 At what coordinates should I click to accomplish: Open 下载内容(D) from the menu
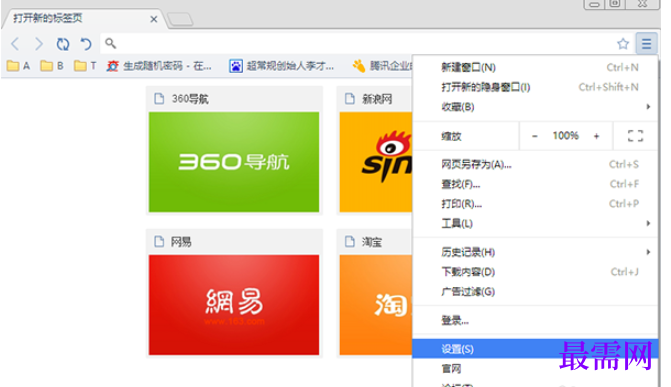click(x=535, y=272)
